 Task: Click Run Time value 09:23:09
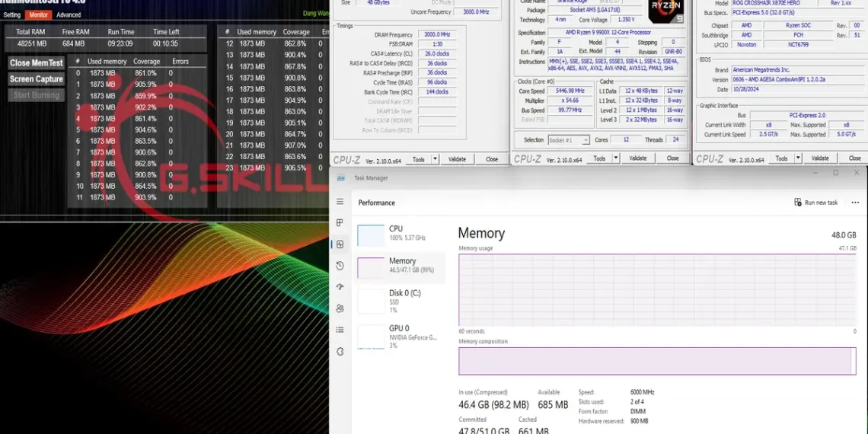click(x=120, y=43)
